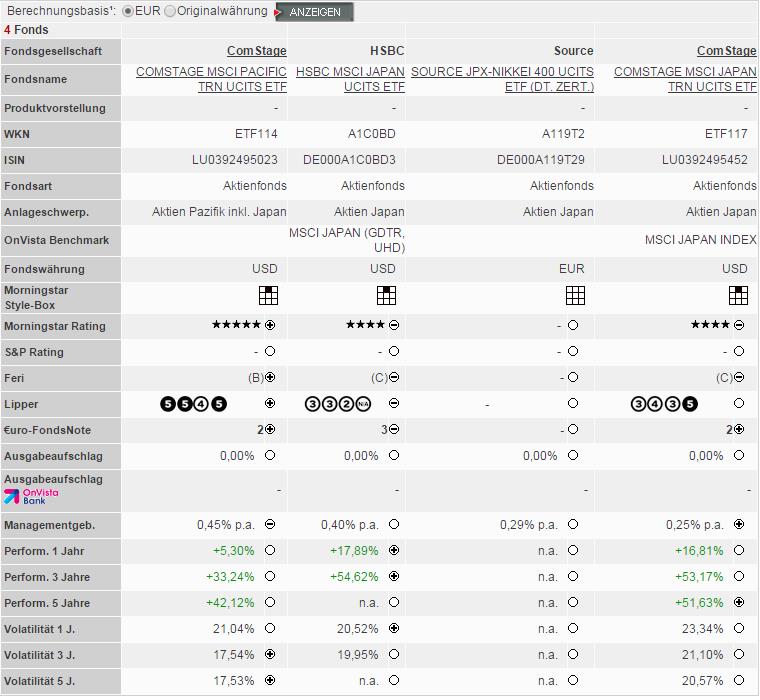The height and width of the screenshot is (700, 760).
Task: Click plus indicator beside 20,52% volatility
Action: tap(394, 629)
